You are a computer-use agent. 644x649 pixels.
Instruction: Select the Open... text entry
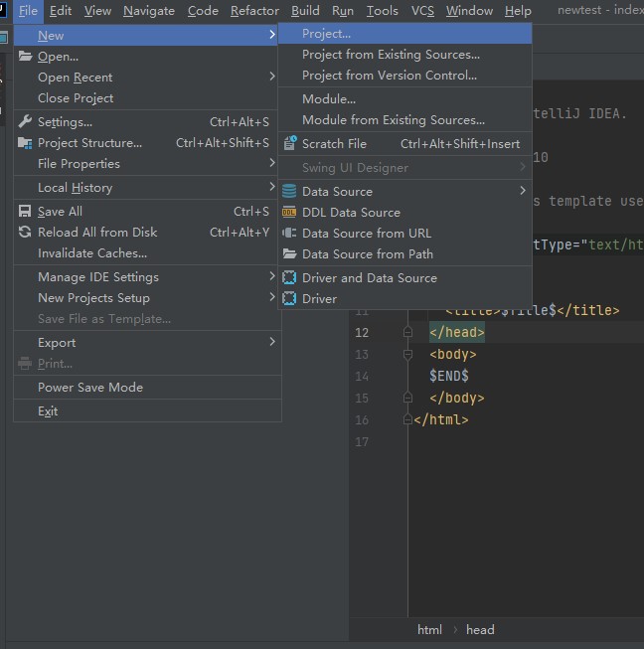click(x=58, y=57)
